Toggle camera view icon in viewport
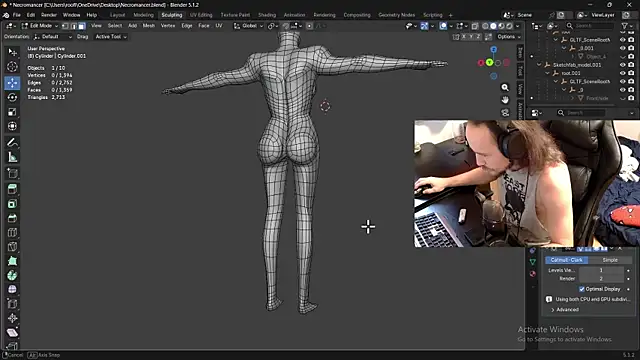The height and width of the screenshot is (360, 640). point(505,113)
